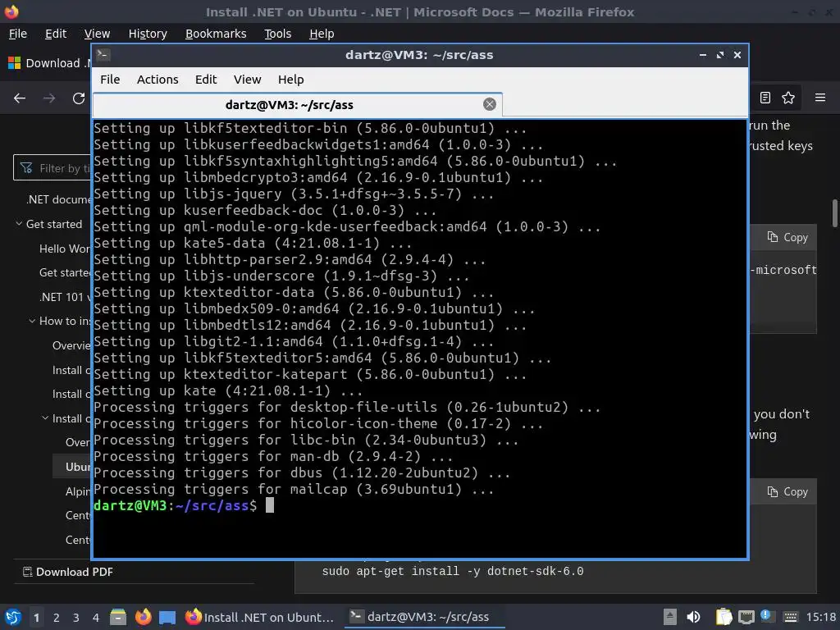Open the volume control tray icon
The height and width of the screenshot is (630, 840).
[x=693, y=617]
